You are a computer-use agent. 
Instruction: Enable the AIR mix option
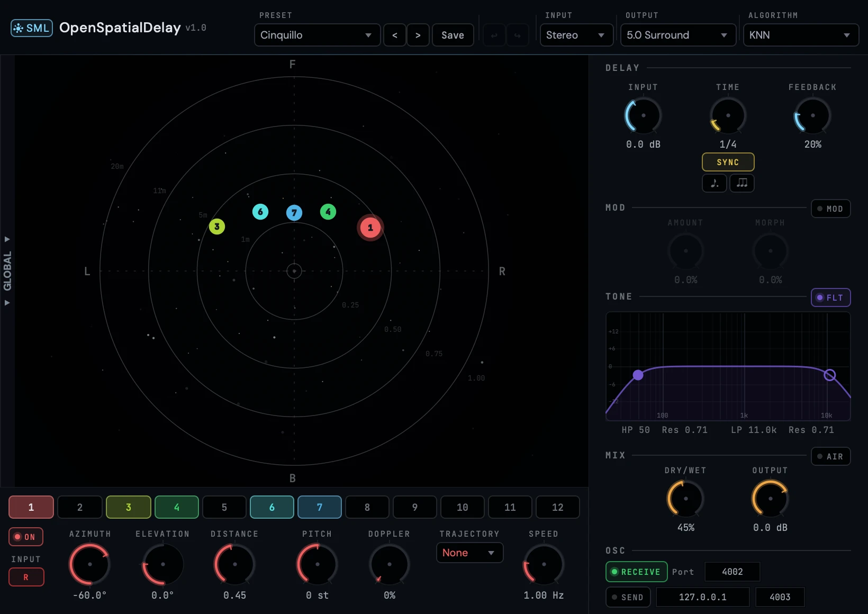tap(831, 456)
